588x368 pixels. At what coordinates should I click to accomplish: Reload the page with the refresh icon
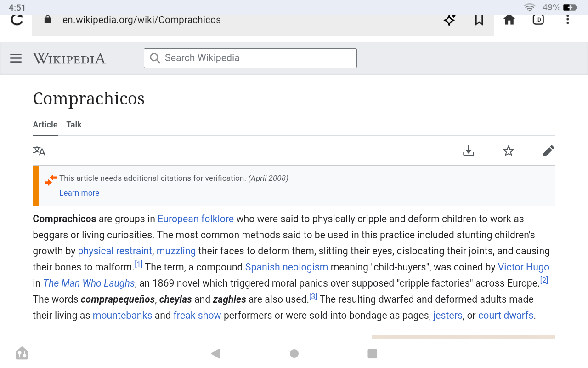coord(17,20)
